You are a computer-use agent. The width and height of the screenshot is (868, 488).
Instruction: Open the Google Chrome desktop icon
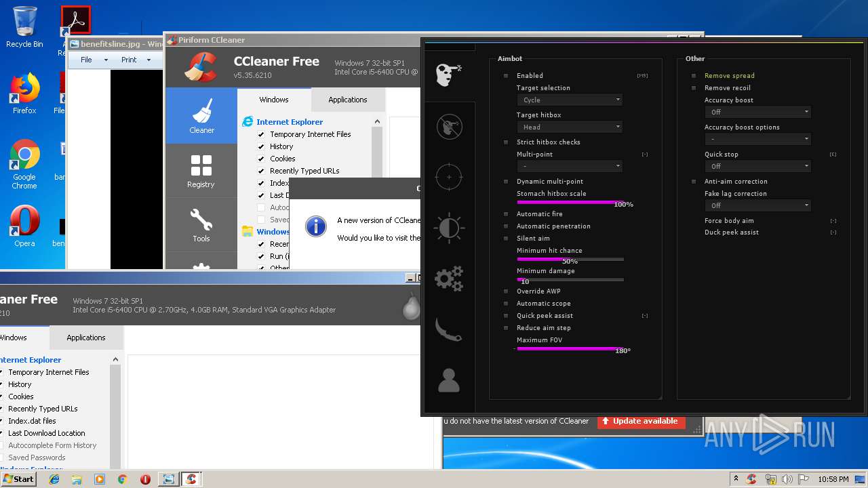(x=24, y=164)
